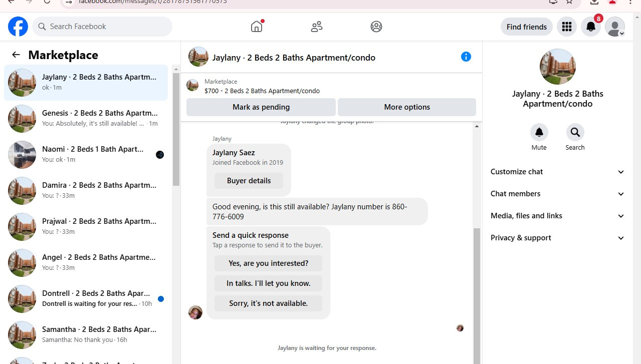Open the Groups icon in top navigation
The width and height of the screenshot is (641, 364).
376,27
